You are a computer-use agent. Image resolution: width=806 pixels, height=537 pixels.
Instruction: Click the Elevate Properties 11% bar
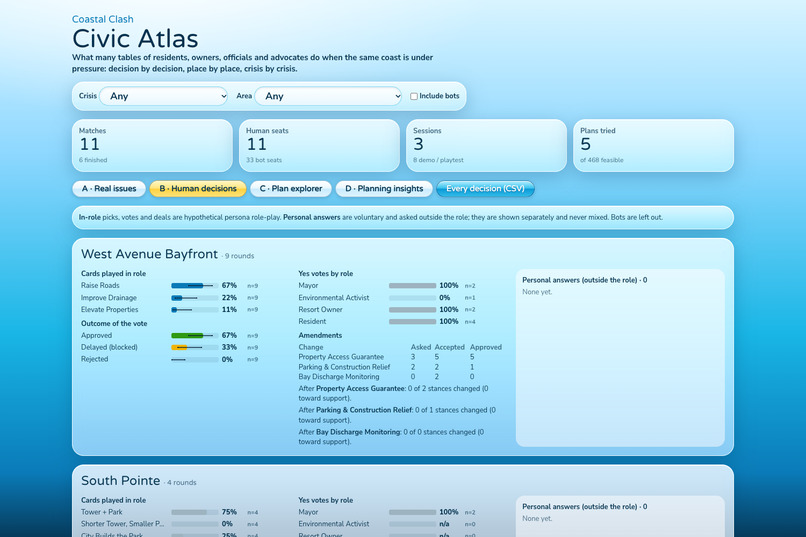195,309
